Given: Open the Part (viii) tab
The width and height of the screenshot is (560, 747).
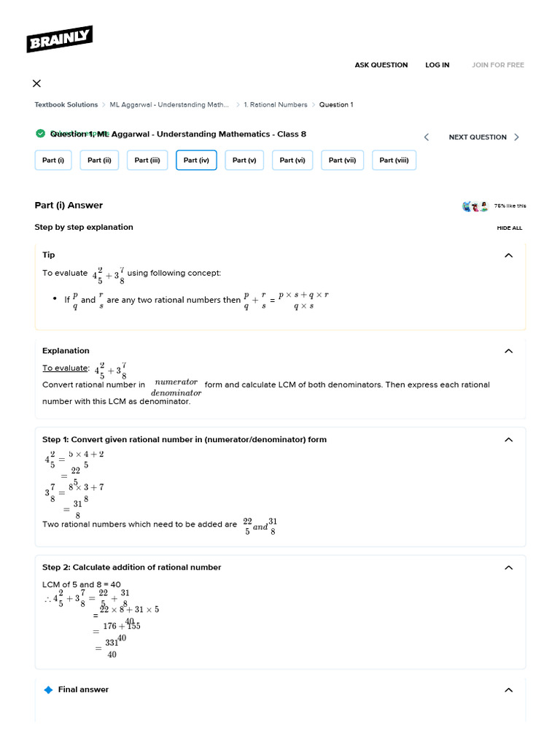Looking at the screenshot, I should pyautogui.click(x=394, y=160).
